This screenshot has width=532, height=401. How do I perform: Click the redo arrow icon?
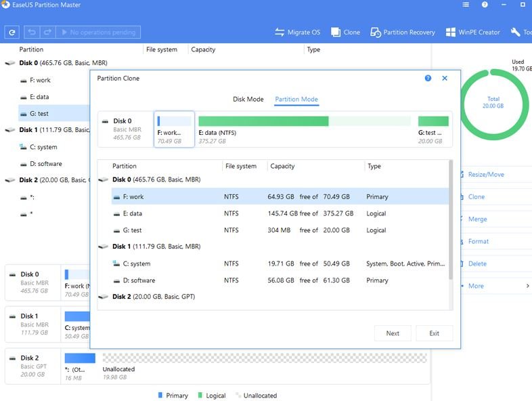(x=47, y=33)
